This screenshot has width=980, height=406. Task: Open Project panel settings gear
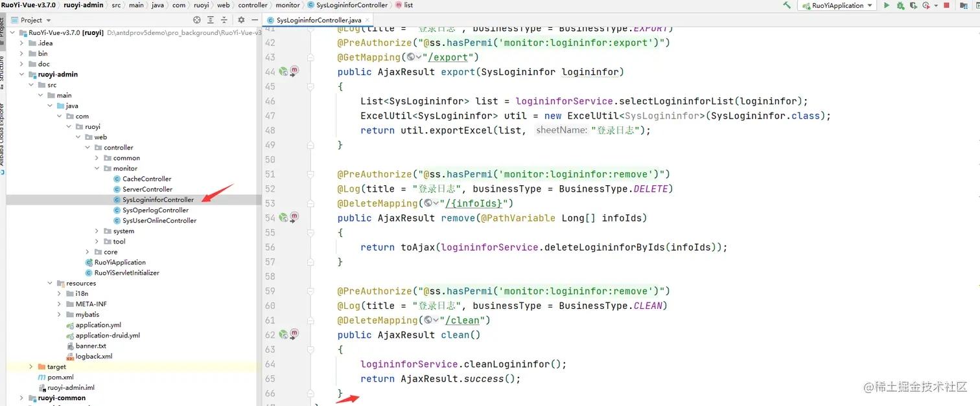[x=241, y=20]
